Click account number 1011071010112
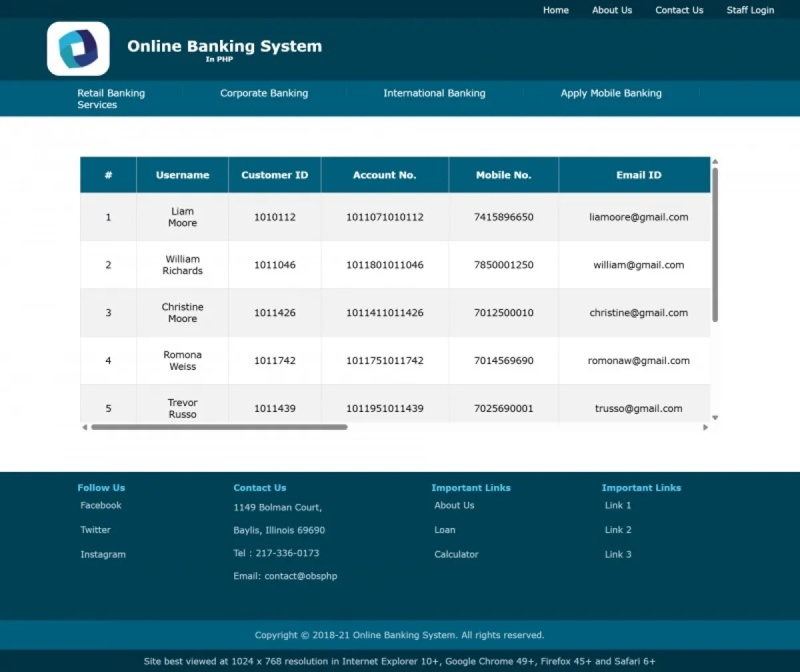This screenshot has height=672, width=800. 385,217
